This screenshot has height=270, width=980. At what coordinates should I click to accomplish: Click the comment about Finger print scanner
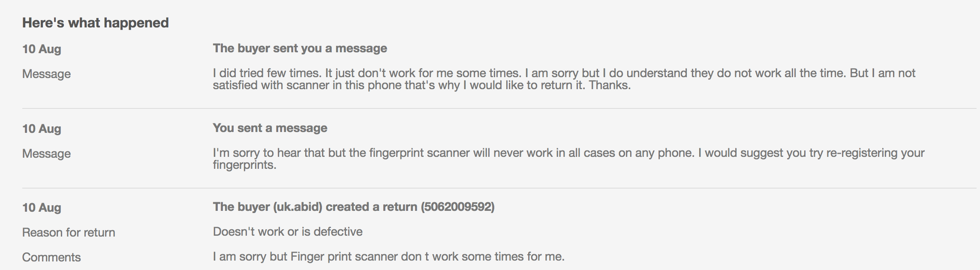(x=388, y=256)
